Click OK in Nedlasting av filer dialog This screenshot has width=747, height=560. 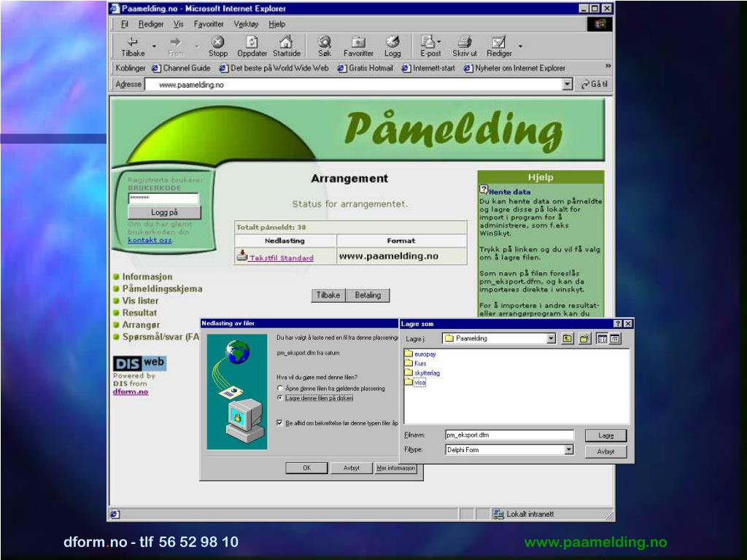point(306,468)
